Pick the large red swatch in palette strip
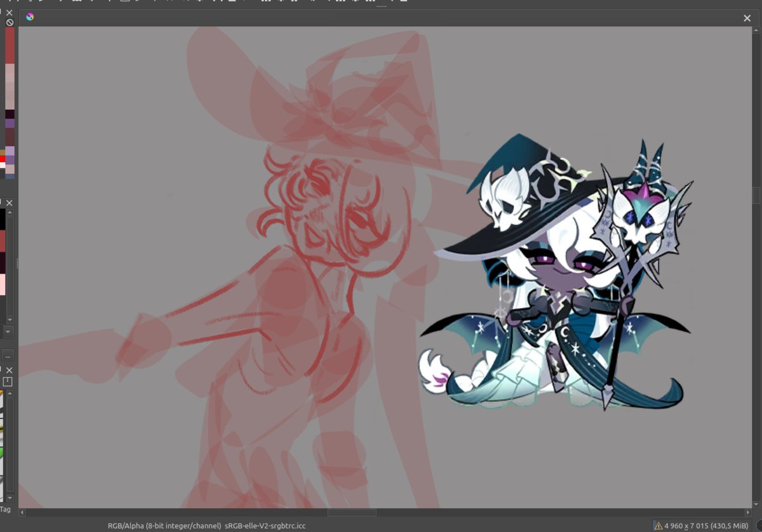 10,45
